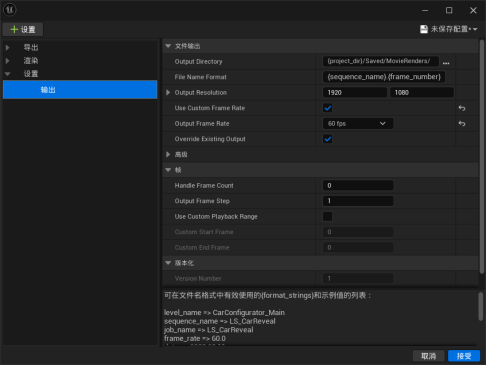
Task: Click the format strings help scrollbar
Action: point(480,307)
